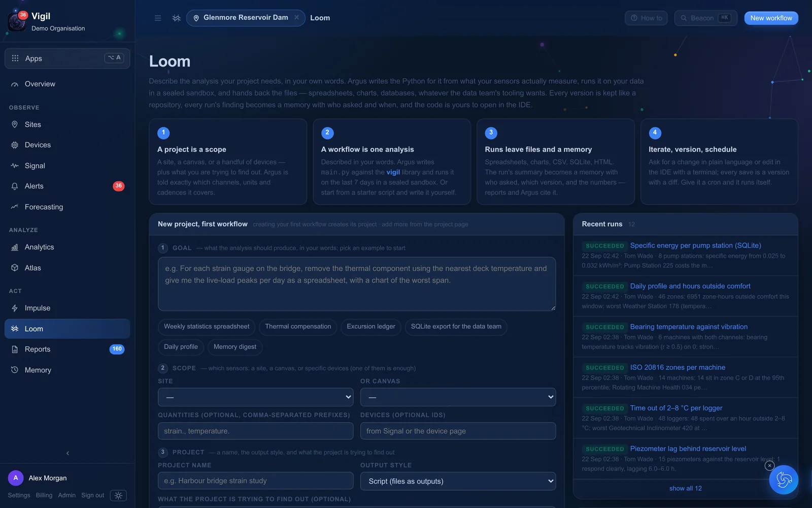This screenshot has width=812, height=508.
Task: Click the Loom icon in top bar
Action: pos(177,18)
